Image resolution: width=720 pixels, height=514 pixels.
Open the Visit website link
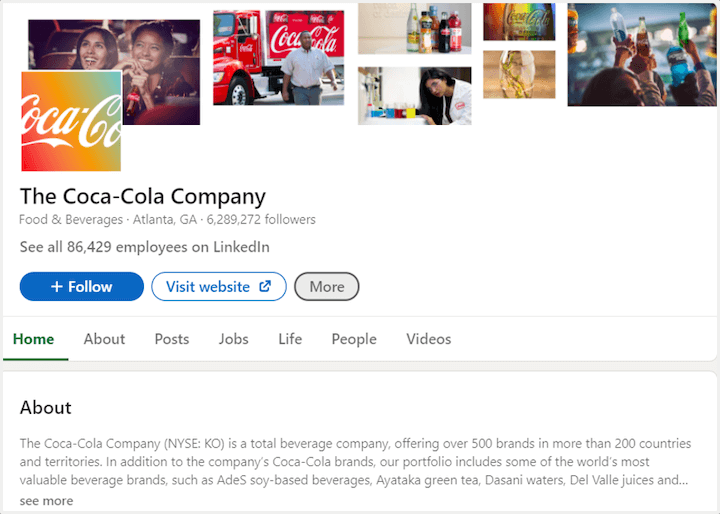click(218, 287)
